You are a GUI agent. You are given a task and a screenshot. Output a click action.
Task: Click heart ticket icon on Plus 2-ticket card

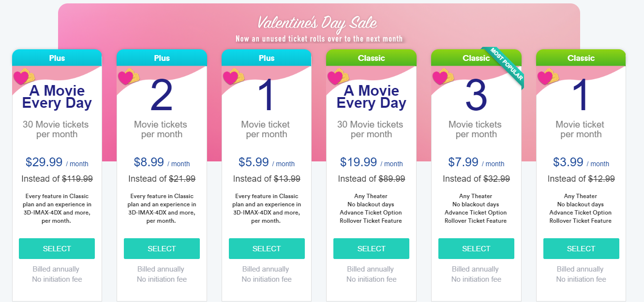point(129,77)
